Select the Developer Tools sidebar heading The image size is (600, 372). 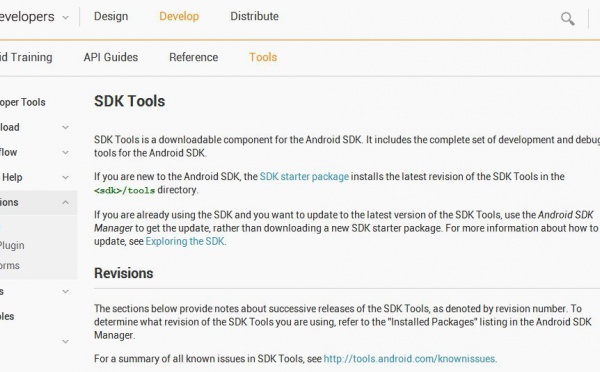[23, 103]
